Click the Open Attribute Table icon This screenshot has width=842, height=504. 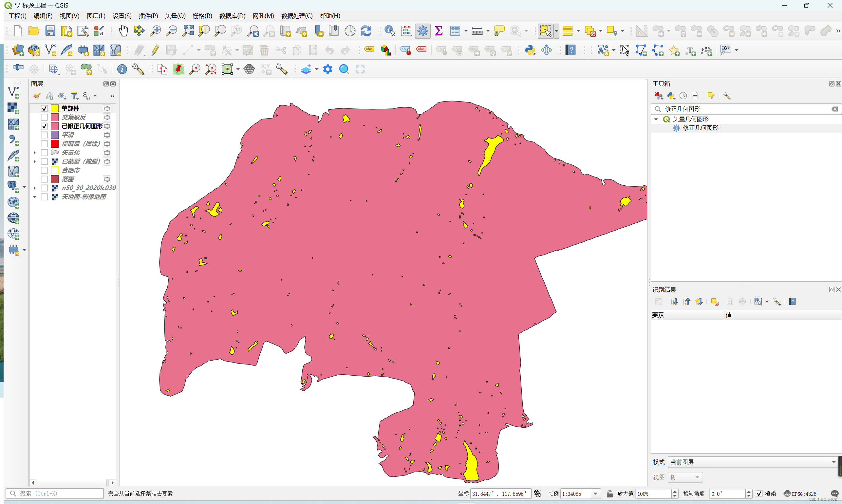(x=455, y=31)
